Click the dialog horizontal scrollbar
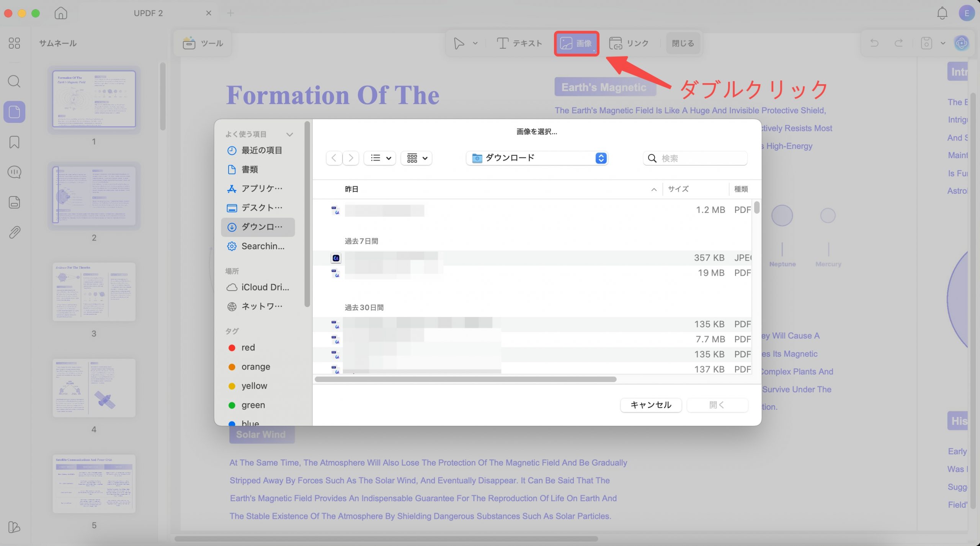The width and height of the screenshot is (980, 546). pos(465,379)
